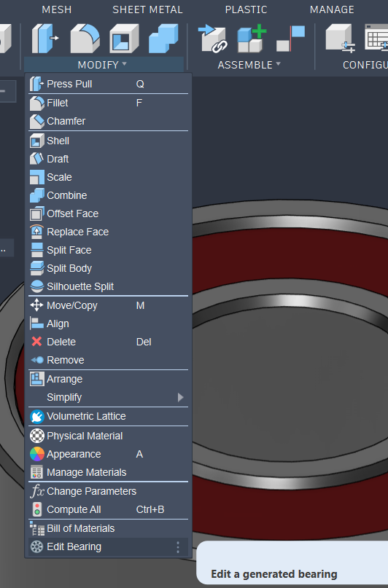This screenshot has height=588, width=388.
Task: Switch to the PLASTIC tab
Action: [x=247, y=9]
